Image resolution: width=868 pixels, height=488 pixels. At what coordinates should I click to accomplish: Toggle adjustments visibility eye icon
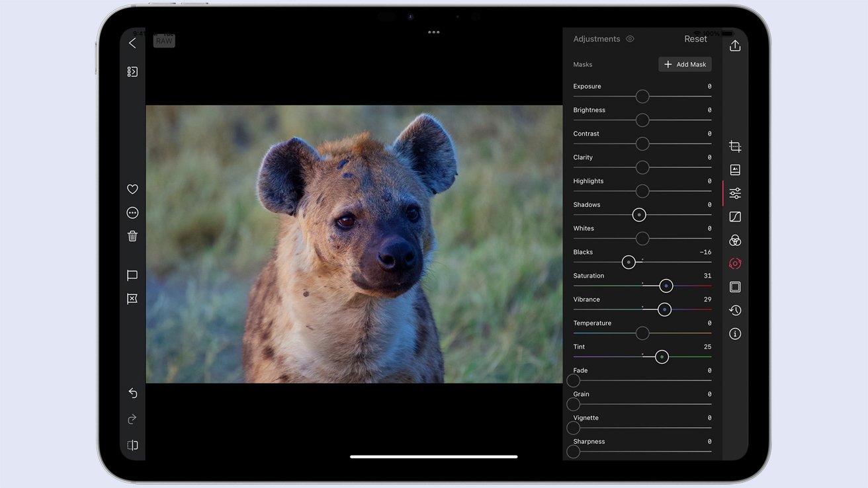(630, 39)
